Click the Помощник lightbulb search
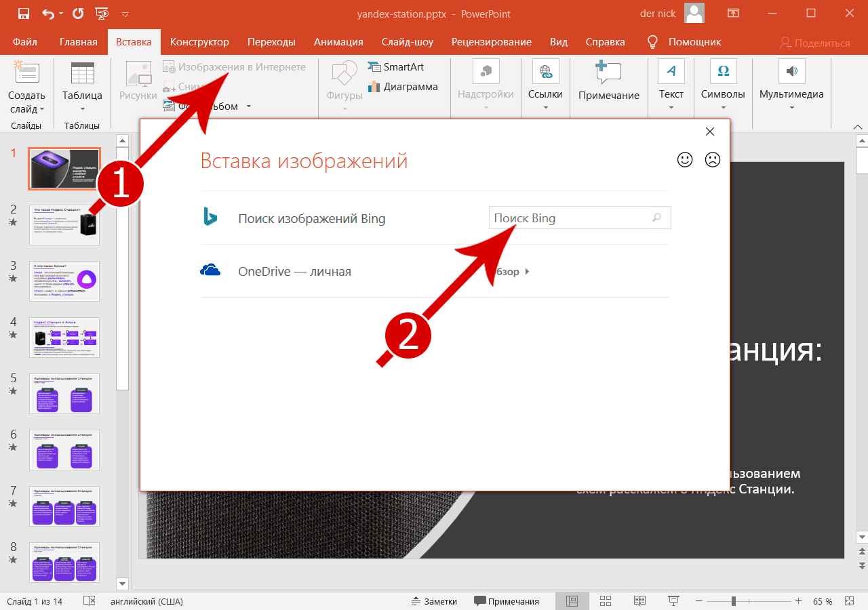868x610 pixels. pyautogui.click(x=684, y=42)
